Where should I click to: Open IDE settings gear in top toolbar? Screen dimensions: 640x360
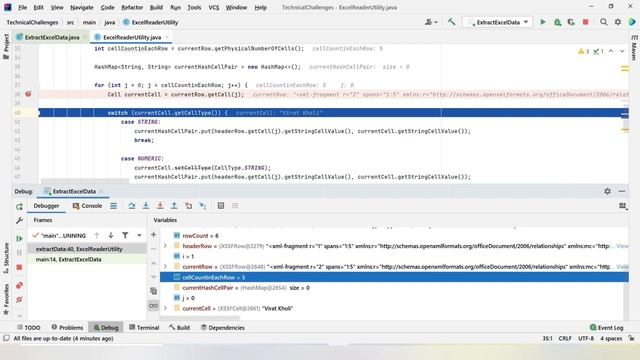(x=618, y=22)
